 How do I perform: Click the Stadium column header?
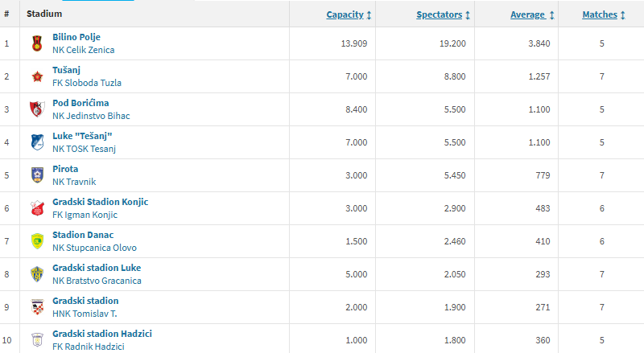(44, 14)
